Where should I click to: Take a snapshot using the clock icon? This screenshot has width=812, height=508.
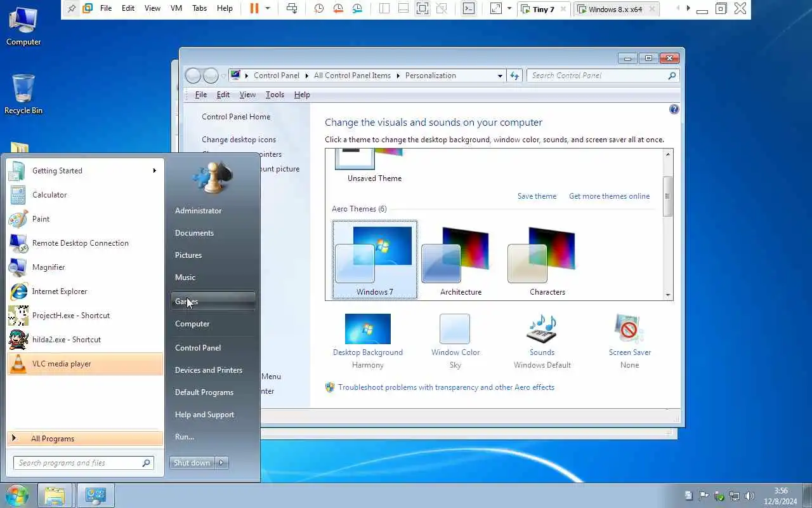pyautogui.click(x=319, y=8)
